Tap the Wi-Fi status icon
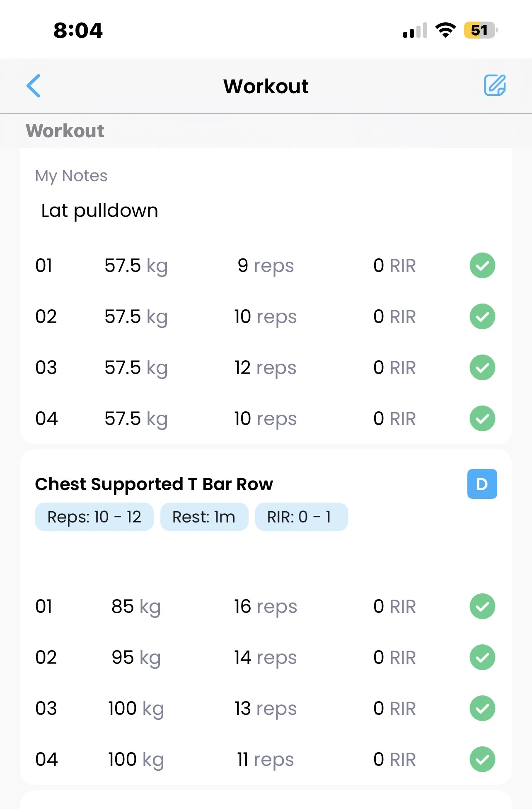The height and width of the screenshot is (809, 532). pyautogui.click(x=445, y=30)
